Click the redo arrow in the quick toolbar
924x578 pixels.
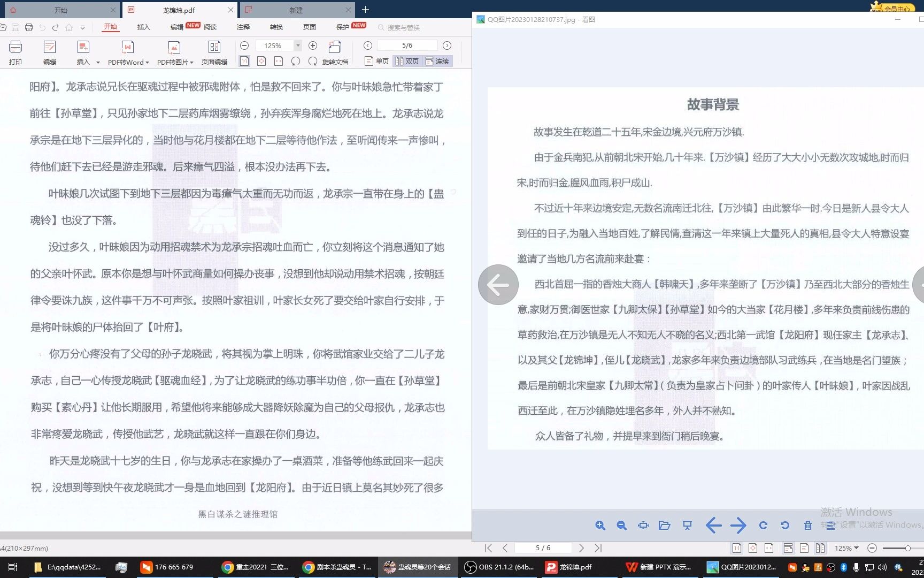pyautogui.click(x=55, y=27)
